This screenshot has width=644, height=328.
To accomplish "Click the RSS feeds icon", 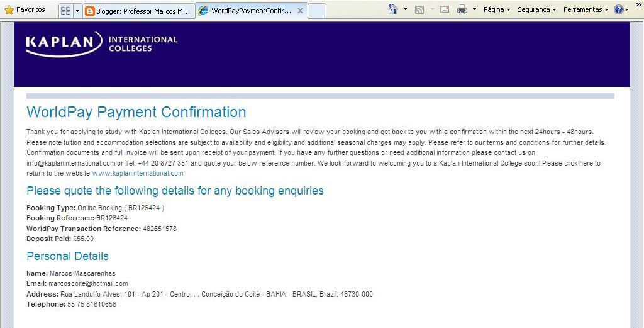I will click(x=419, y=10).
